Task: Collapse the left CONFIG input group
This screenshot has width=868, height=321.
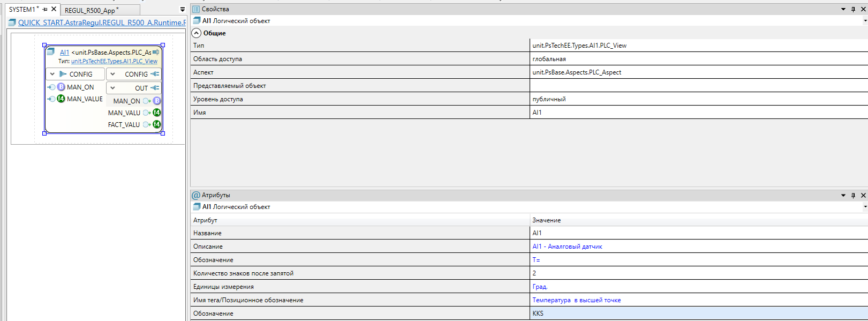Action: [x=52, y=74]
